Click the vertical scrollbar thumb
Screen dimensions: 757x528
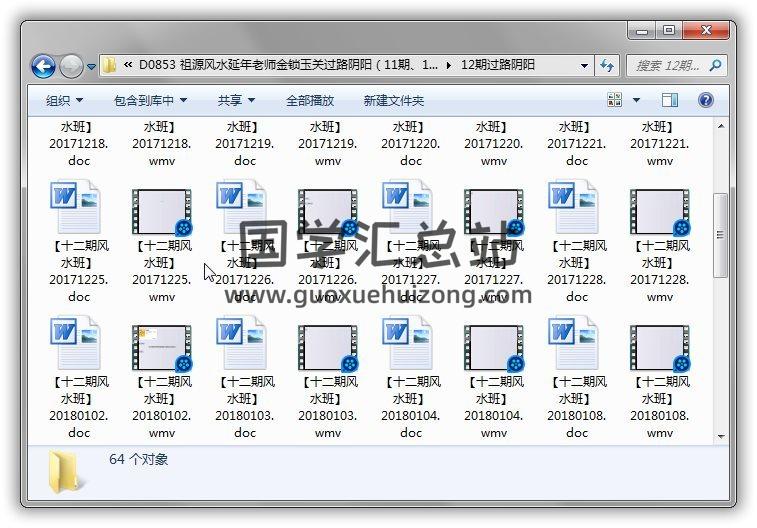720,236
